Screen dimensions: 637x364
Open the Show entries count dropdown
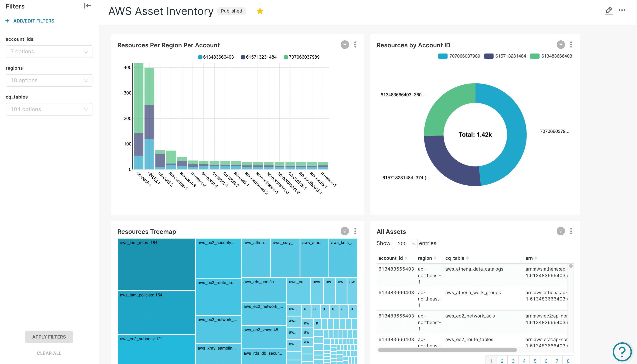(404, 244)
